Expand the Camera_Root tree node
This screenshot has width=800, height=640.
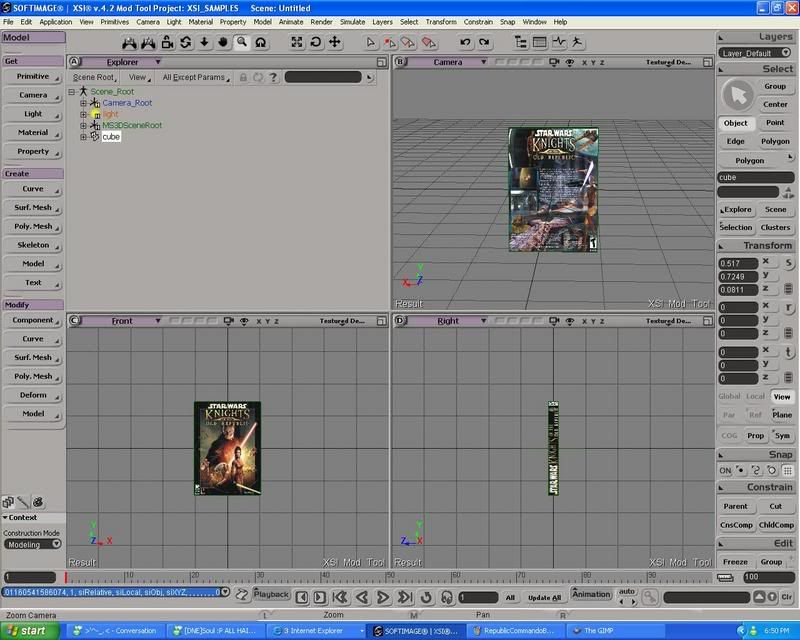(x=83, y=103)
